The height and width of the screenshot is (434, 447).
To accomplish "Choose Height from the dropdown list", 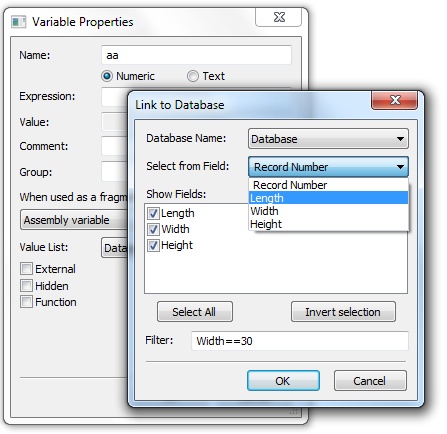I will coord(329,224).
